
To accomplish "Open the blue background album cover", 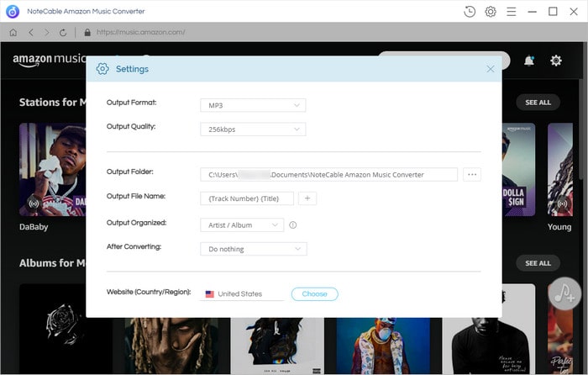I will click(383, 346).
